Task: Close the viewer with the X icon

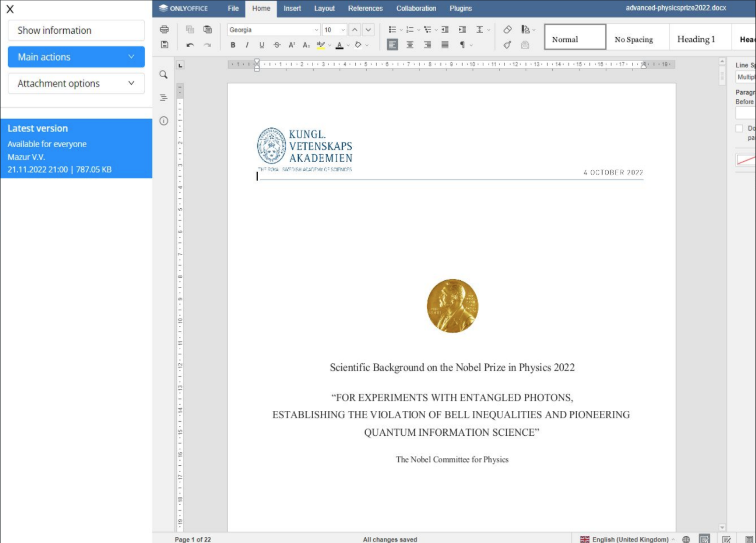Action: point(10,9)
